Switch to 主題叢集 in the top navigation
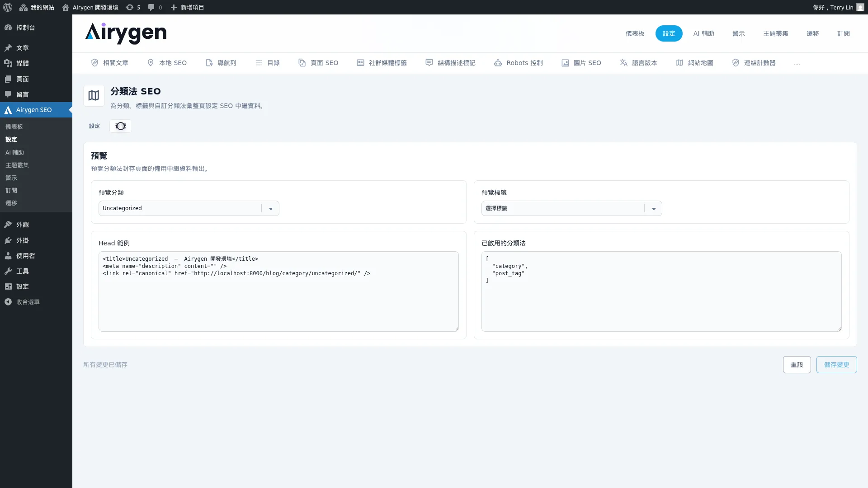The height and width of the screenshot is (488, 868). point(775,33)
